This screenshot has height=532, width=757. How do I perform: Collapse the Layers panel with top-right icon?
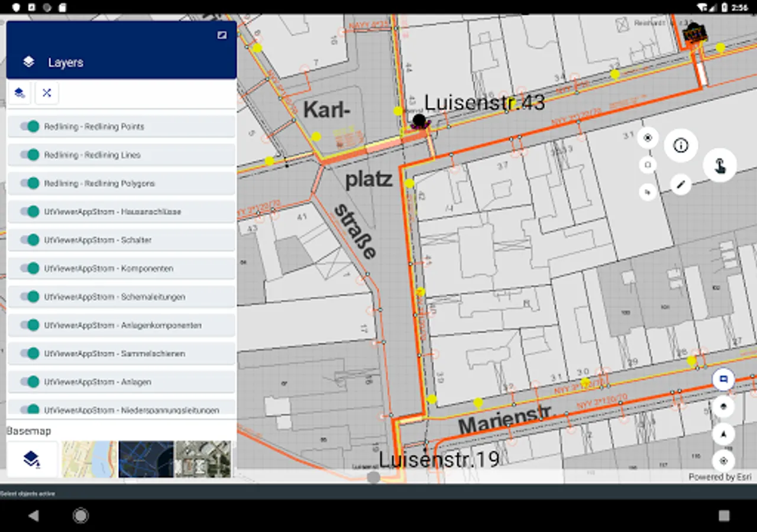pyautogui.click(x=222, y=35)
